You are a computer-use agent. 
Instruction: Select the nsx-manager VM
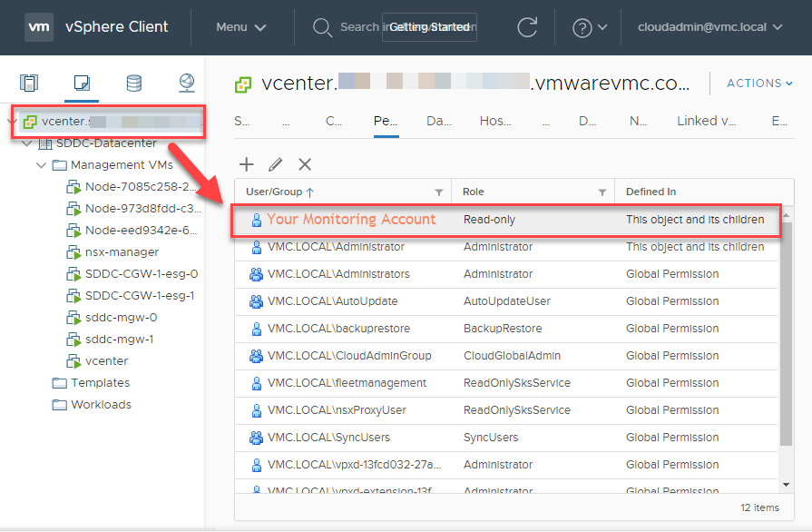122,252
